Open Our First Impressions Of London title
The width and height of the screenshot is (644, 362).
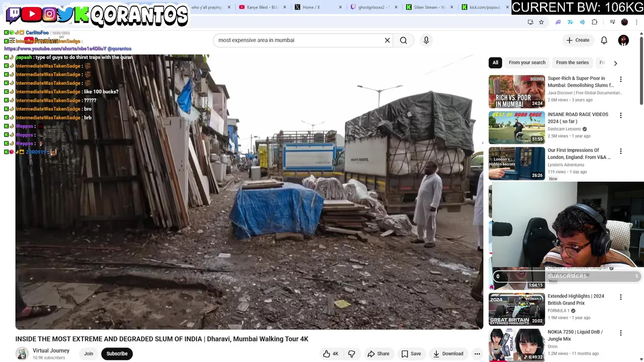(579, 153)
